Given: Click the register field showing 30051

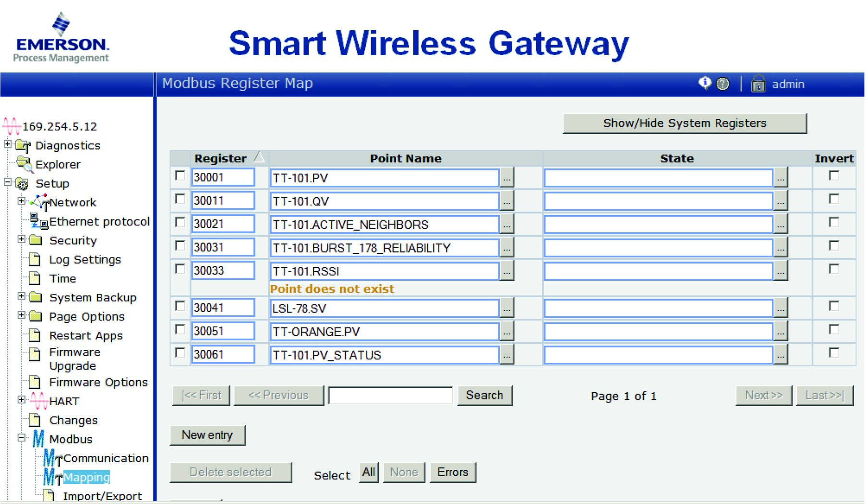Looking at the screenshot, I should pos(223,331).
